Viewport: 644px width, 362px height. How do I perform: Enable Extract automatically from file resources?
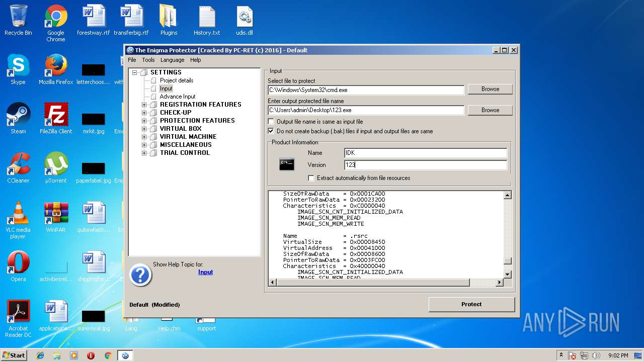[311, 178]
